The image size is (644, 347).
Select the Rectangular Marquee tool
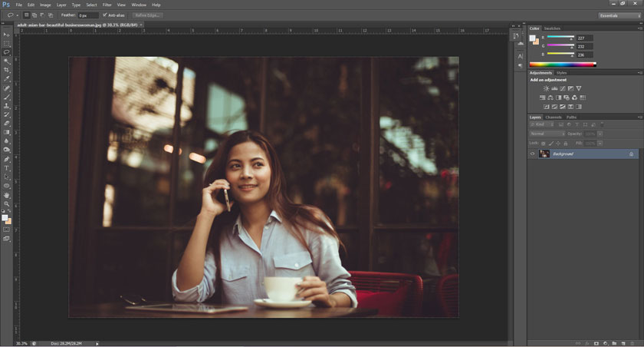7,44
